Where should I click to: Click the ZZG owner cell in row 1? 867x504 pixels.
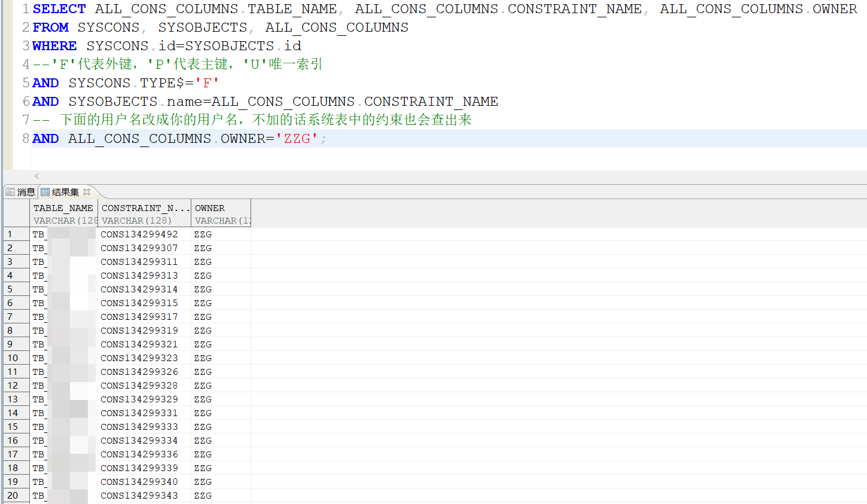point(221,234)
